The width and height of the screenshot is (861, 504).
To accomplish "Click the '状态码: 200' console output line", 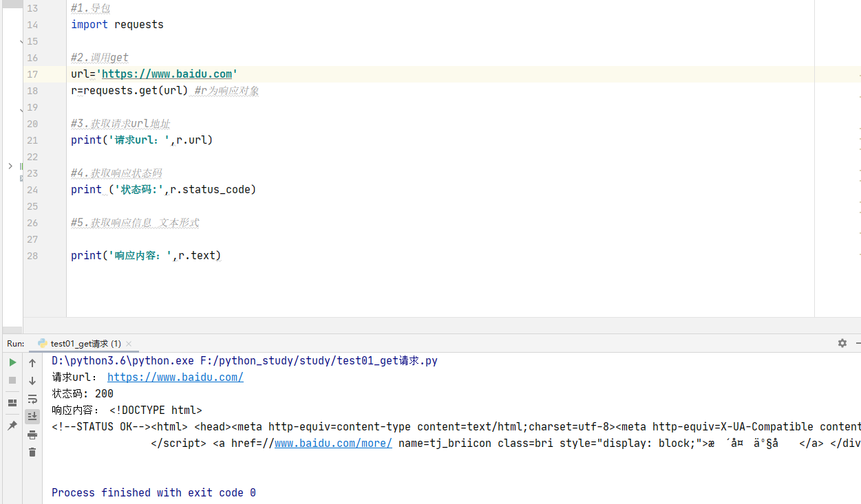I will [83, 393].
